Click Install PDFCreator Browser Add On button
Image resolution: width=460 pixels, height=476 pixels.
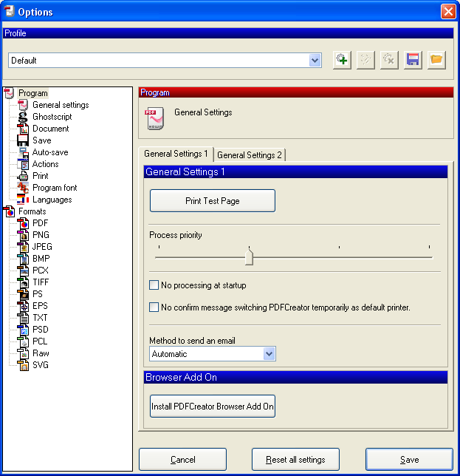coord(213,407)
